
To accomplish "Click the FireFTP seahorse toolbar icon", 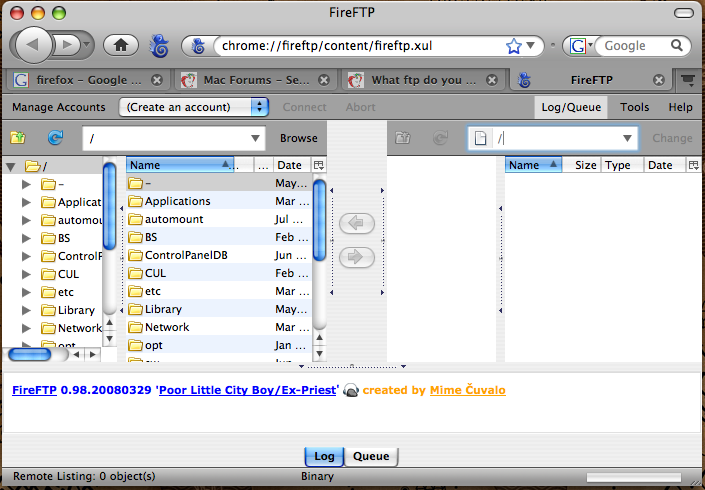I will [x=159, y=46].
